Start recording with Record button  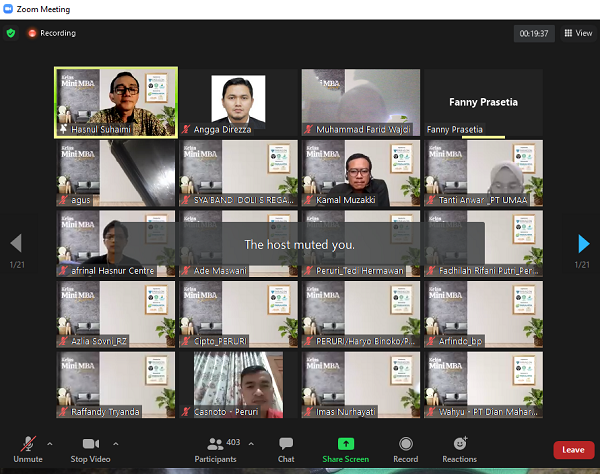[406, 449]
